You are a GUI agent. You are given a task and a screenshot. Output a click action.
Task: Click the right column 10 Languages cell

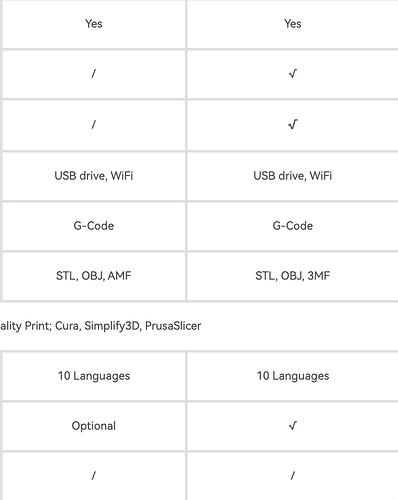pyautogui.click(x=293, y=376)
